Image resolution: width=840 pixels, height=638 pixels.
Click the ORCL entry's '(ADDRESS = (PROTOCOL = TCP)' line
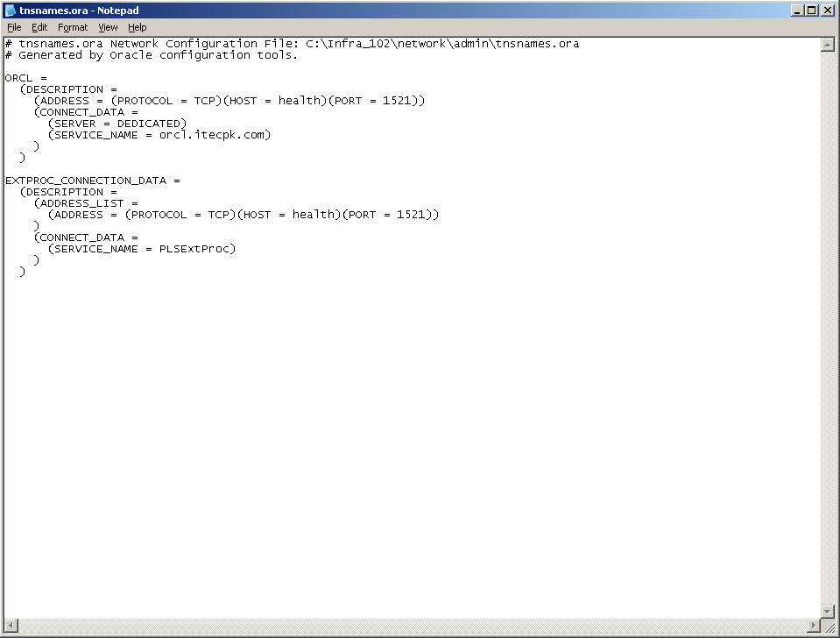[x=229, y=101]
